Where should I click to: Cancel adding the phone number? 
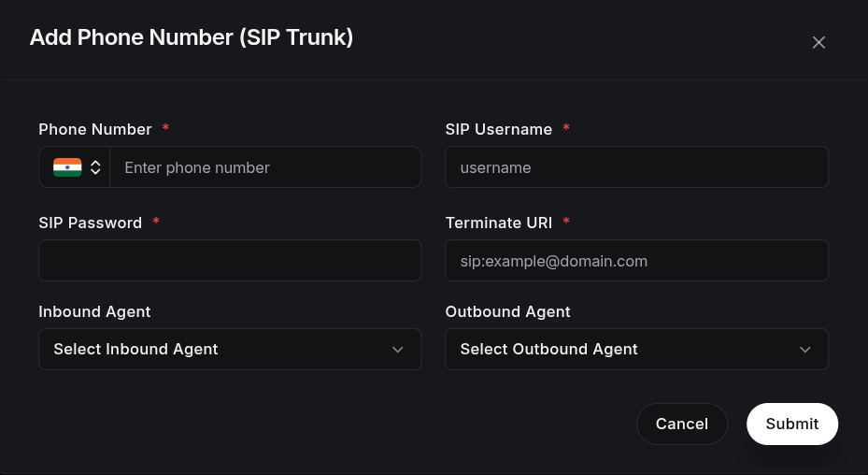tap(682, 424)
